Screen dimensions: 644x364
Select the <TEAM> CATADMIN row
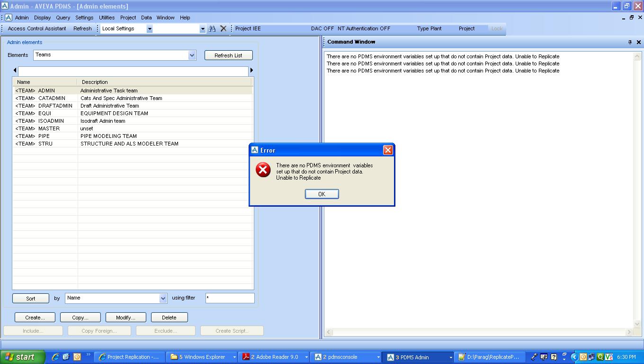coord(133,98)
